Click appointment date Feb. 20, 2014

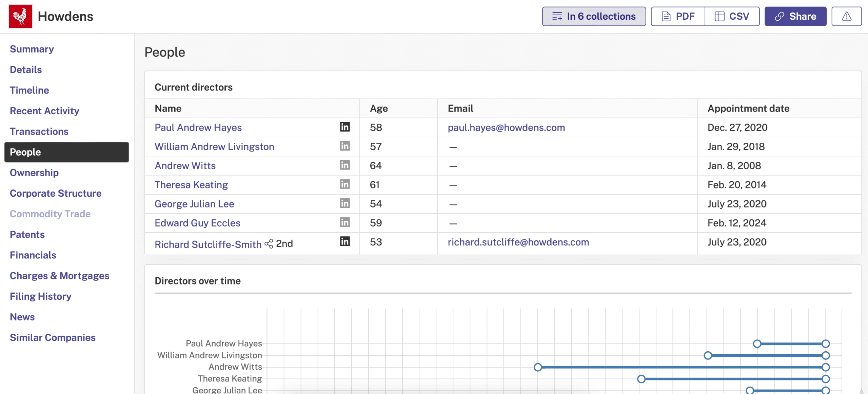(737, 185)
